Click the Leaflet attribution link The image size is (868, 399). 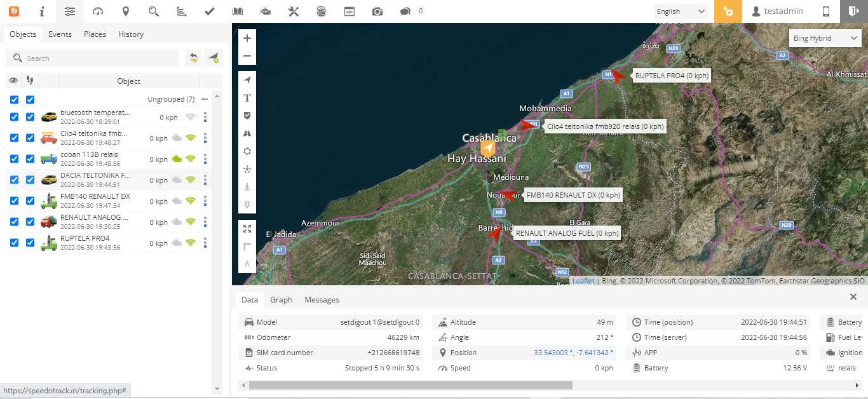click(583, 281)
